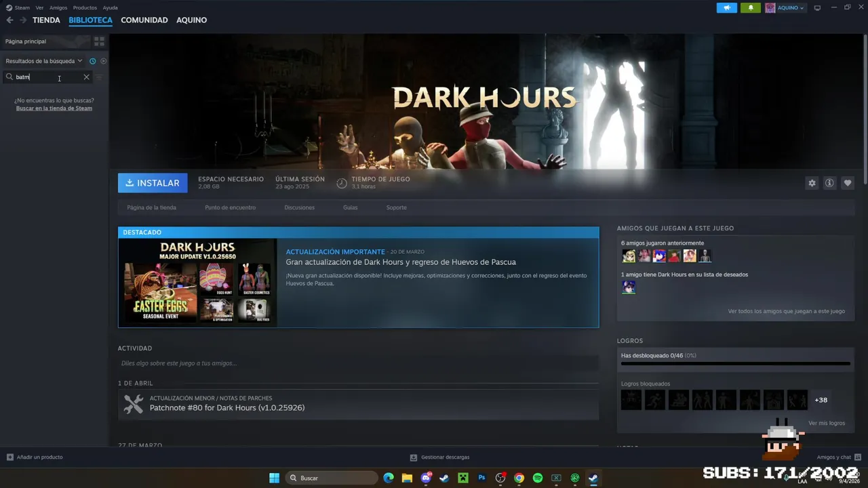This screenshot has height=488, width=868.
Task: Go forward with the right arrow
Action: coord(23,20)
